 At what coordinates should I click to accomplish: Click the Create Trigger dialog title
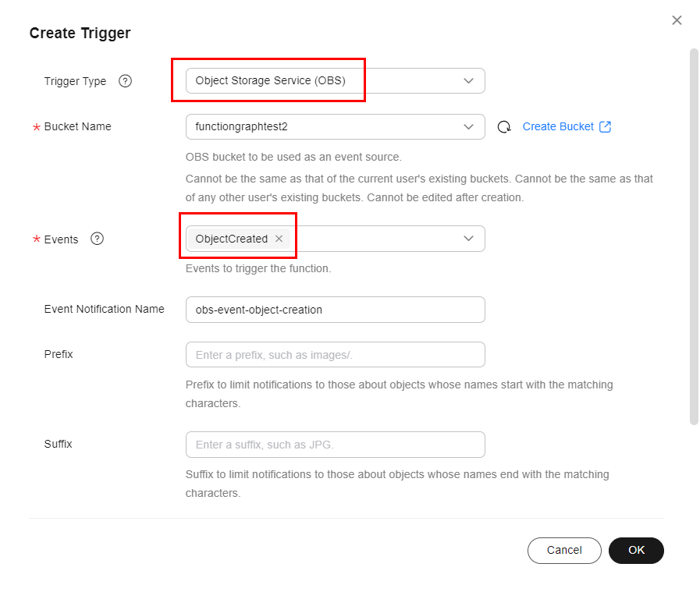[80, 33]
